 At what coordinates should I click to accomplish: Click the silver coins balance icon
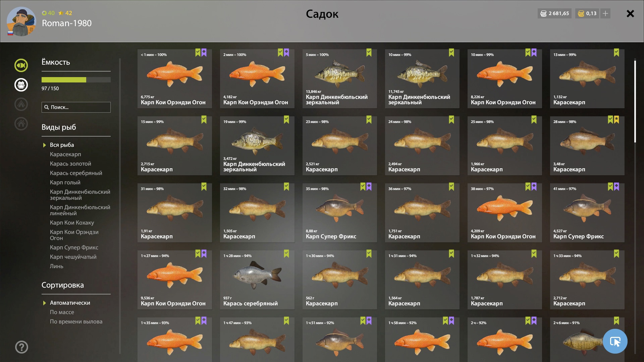point(543,13)
